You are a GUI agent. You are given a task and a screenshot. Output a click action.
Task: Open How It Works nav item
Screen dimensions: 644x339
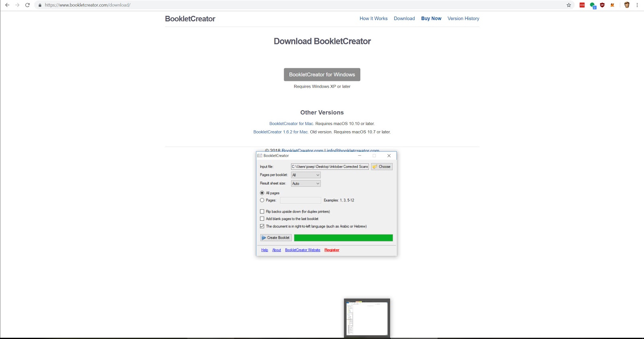click(374, 18)
